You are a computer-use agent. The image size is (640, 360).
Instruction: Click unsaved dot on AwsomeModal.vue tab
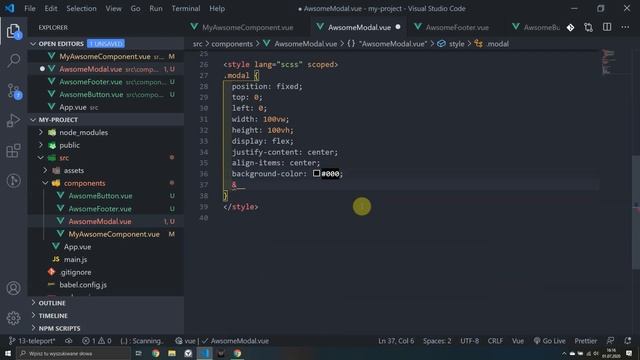coord(398,27)
